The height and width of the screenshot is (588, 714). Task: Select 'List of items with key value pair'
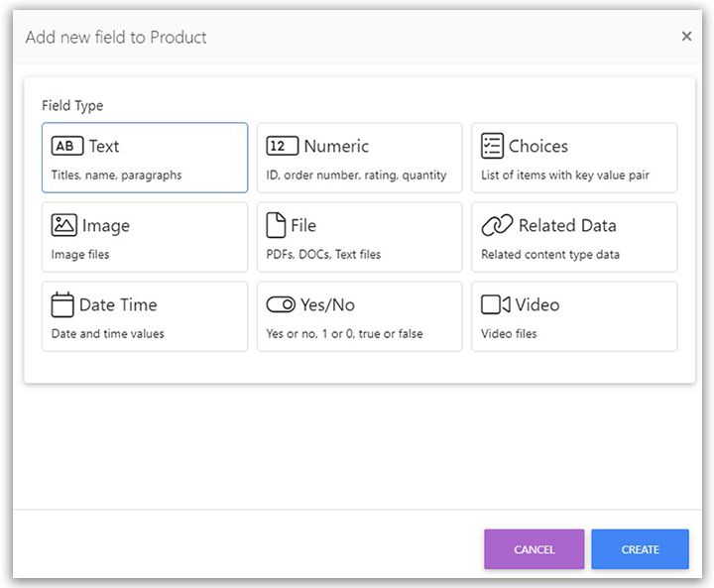[565, 176]
